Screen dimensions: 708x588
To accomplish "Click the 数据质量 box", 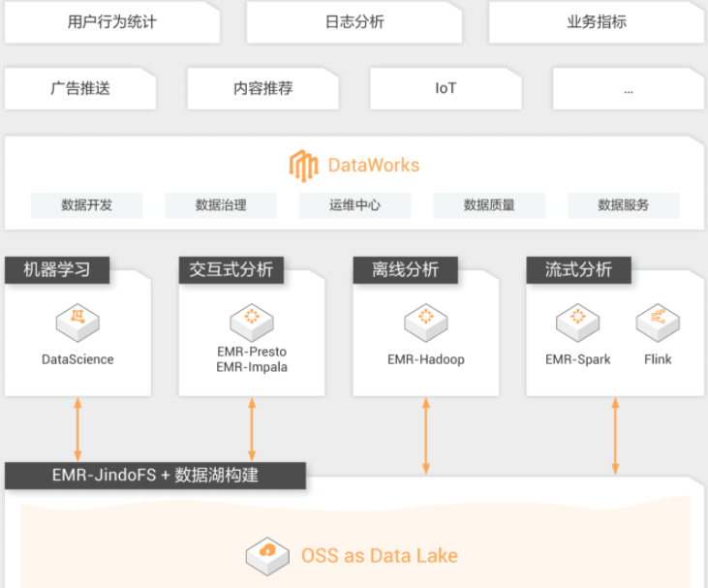I will click(489, 205).
